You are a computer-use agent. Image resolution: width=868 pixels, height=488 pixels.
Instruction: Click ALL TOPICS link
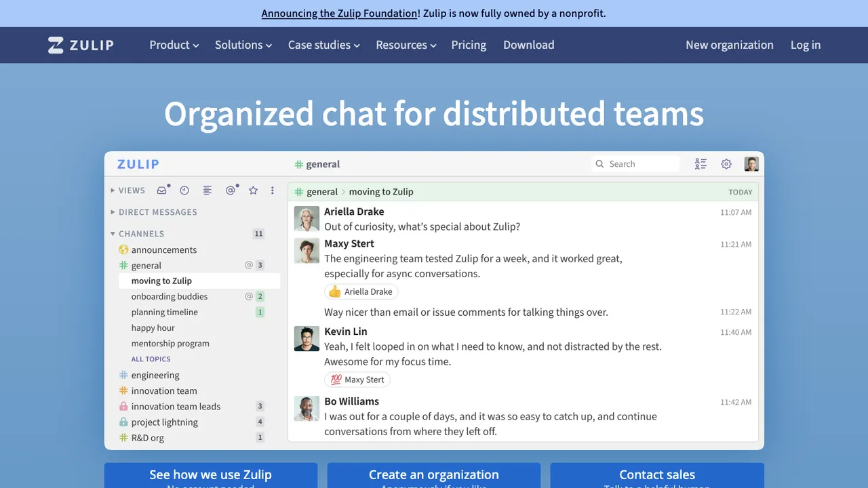coord(151,359)
